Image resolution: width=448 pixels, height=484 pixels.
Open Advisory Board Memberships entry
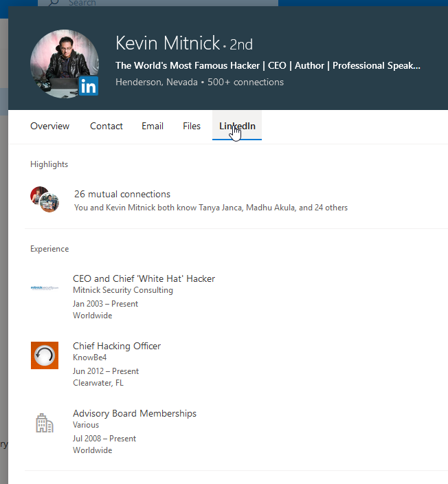pyautogui.click(x=135, y=413)
